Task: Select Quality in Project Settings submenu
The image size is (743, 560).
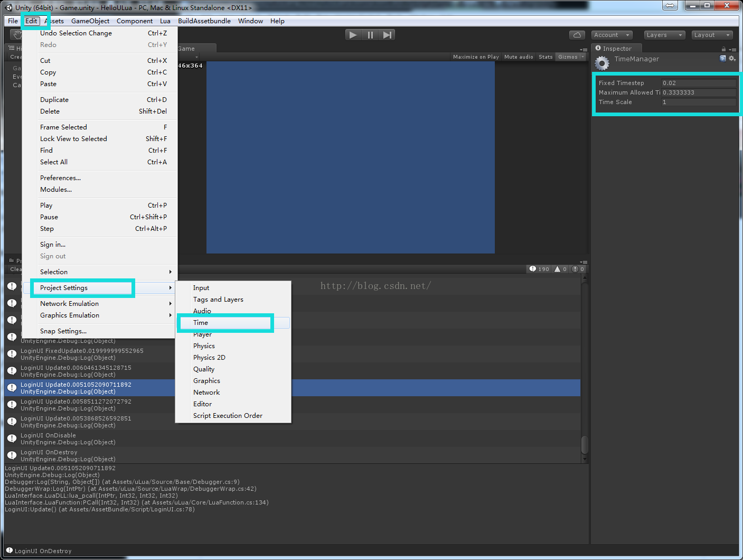Action: [x=233, y=369]
